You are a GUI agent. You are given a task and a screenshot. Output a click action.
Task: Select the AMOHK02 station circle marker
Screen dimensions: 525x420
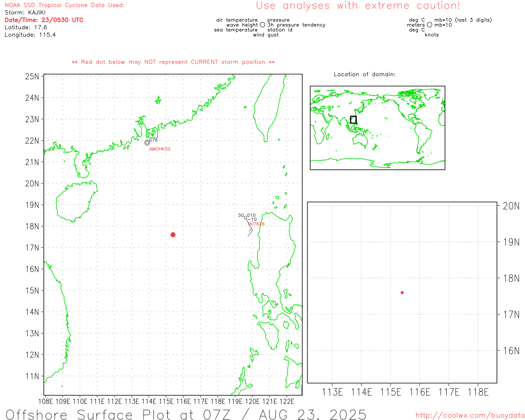(147, 143)
